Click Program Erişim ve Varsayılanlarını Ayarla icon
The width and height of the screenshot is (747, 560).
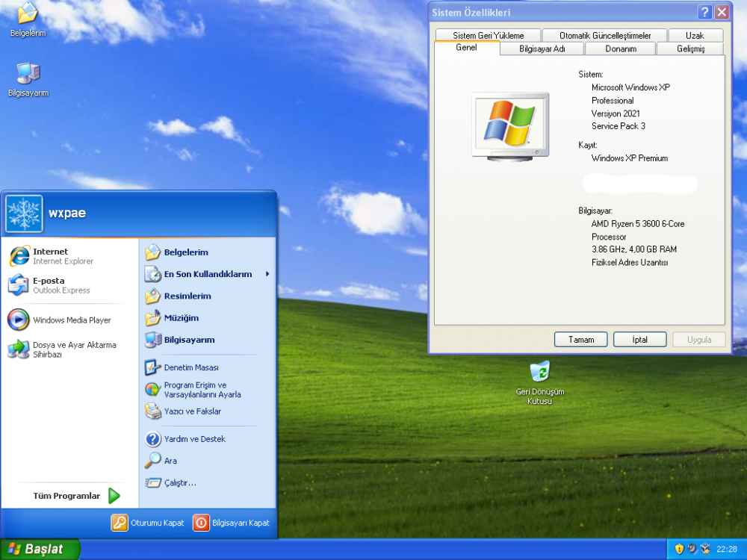tap(153, 390)
